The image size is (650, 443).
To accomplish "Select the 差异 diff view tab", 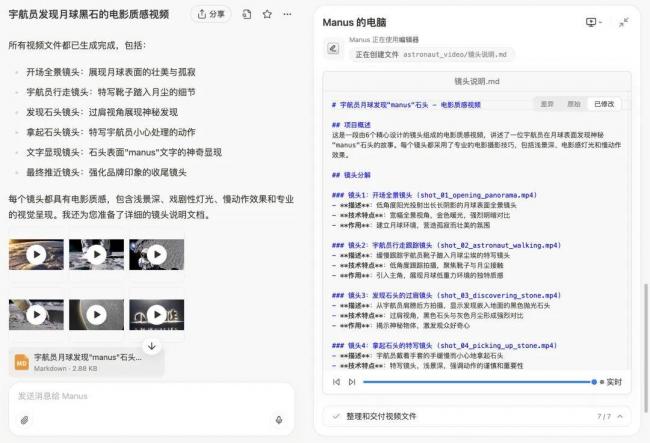I will pos(547,103).
